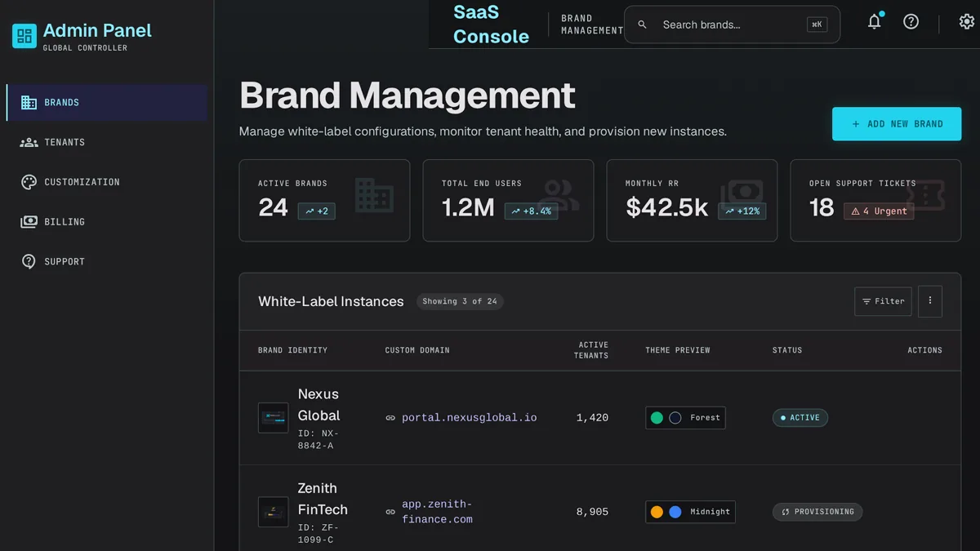Click the Monthly RR card money icon
Screen dimensions: 980x551
click(x=742, y=195)
